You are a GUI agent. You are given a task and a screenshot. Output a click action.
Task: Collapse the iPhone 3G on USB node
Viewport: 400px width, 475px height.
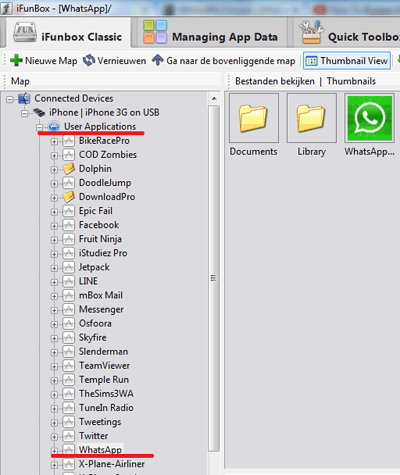click(x=24, y=113)
